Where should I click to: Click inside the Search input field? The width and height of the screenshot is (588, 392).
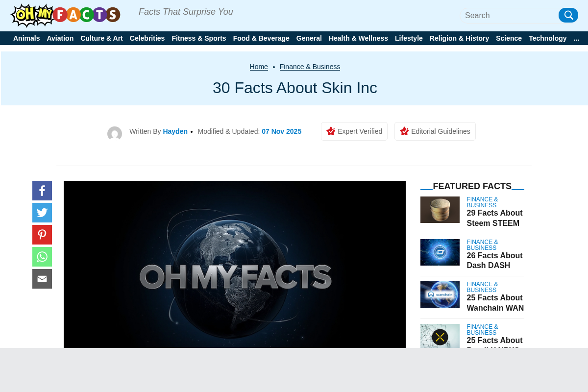click(x=510, y=15)
